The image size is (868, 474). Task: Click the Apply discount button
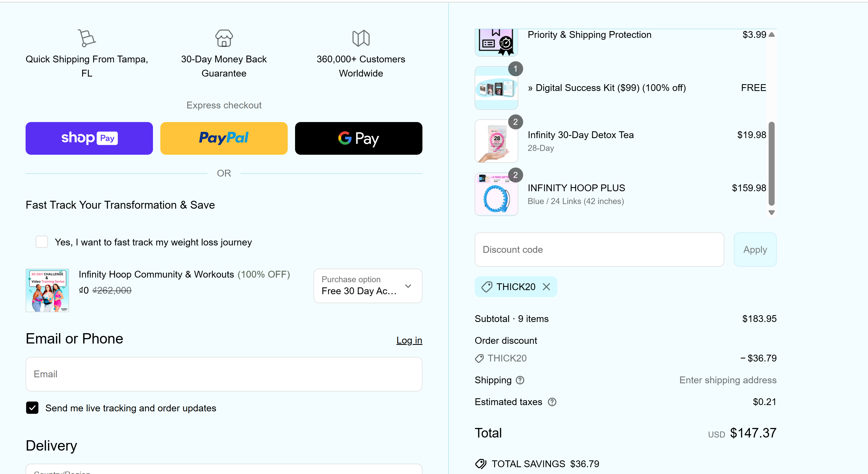[x=755, y=250]
